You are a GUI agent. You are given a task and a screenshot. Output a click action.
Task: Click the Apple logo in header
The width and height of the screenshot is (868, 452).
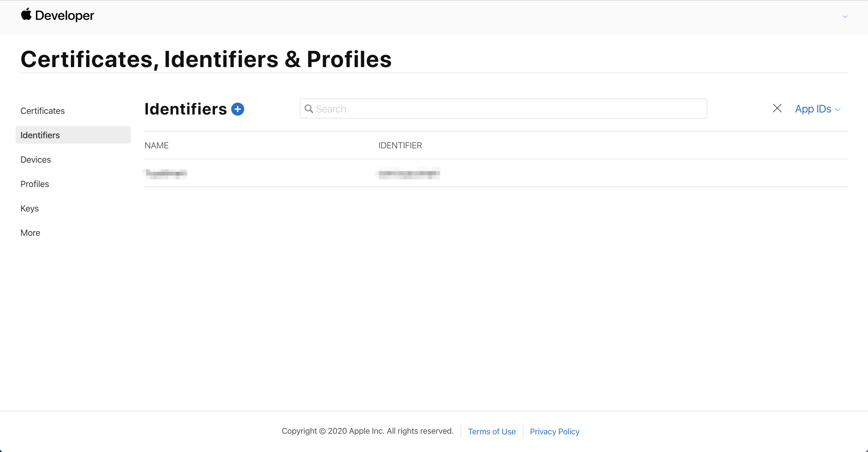tap(26, 15)
